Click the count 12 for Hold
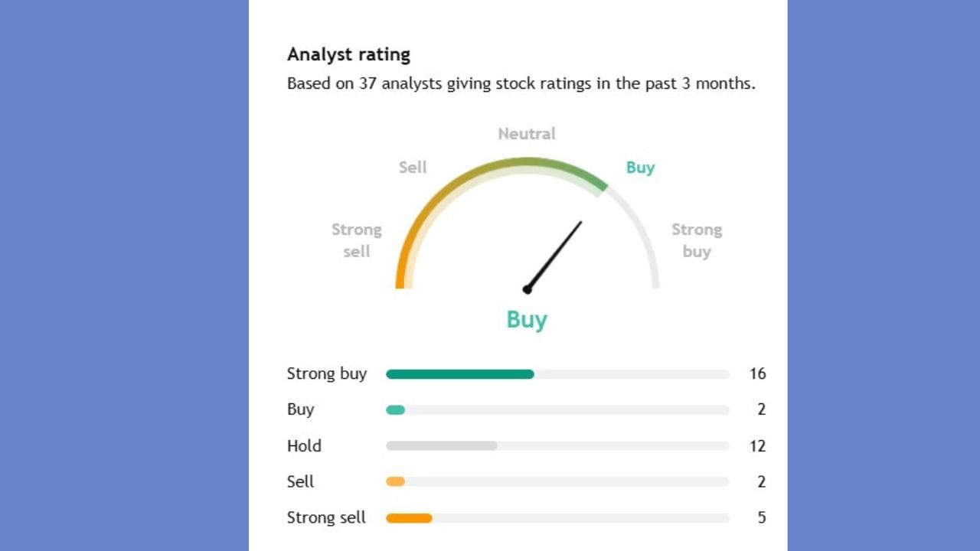This screenshot has height=551, width=980. (757, 446)
